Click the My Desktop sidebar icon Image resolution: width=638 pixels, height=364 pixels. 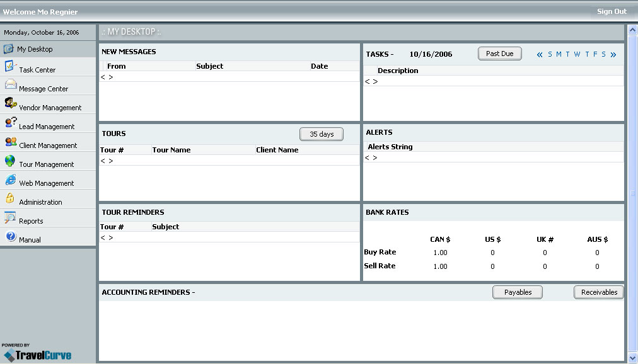tap(9, 48)
